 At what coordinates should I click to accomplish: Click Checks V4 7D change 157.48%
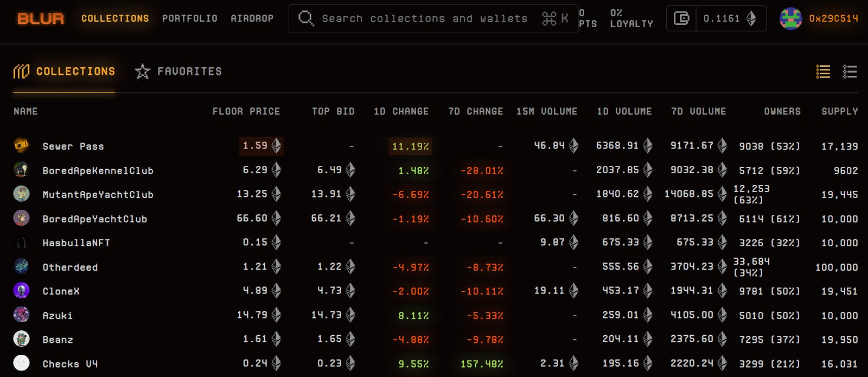point(482,364)
